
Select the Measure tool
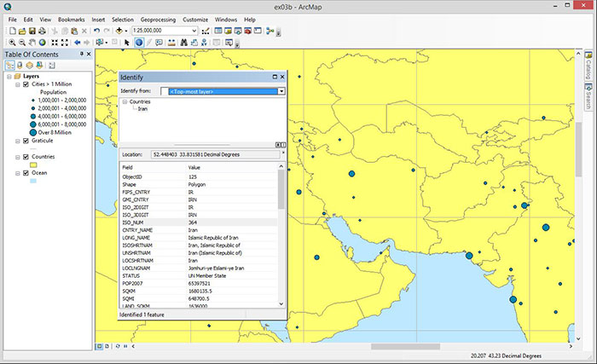coord(171,43)
